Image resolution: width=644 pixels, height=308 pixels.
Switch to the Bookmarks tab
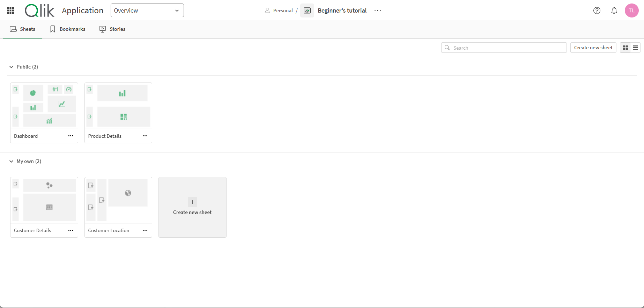click(68, 29)
